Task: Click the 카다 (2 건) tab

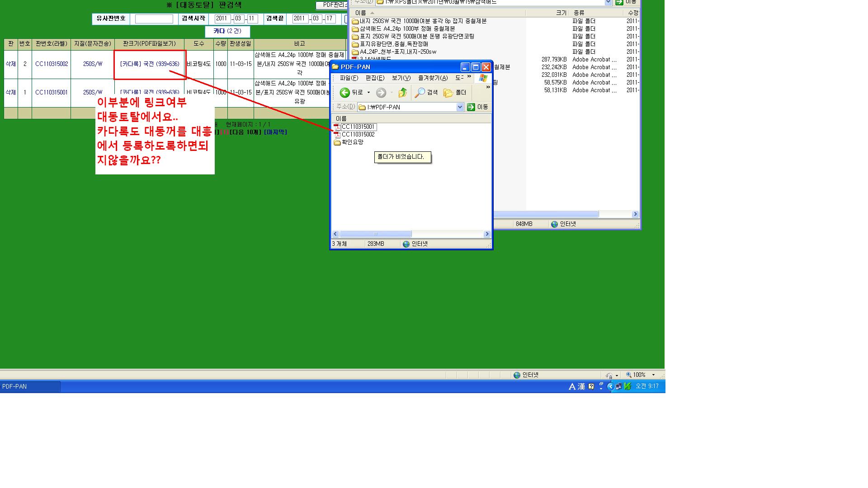Action: (227, 31)
